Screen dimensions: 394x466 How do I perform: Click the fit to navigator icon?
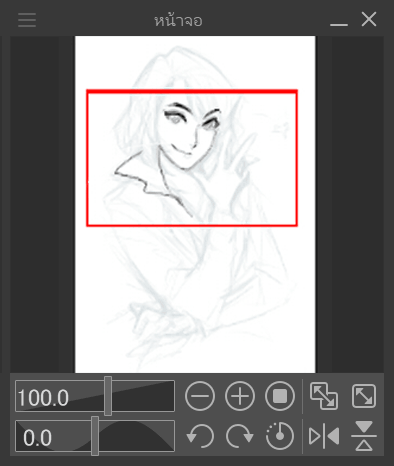[324, 396]
